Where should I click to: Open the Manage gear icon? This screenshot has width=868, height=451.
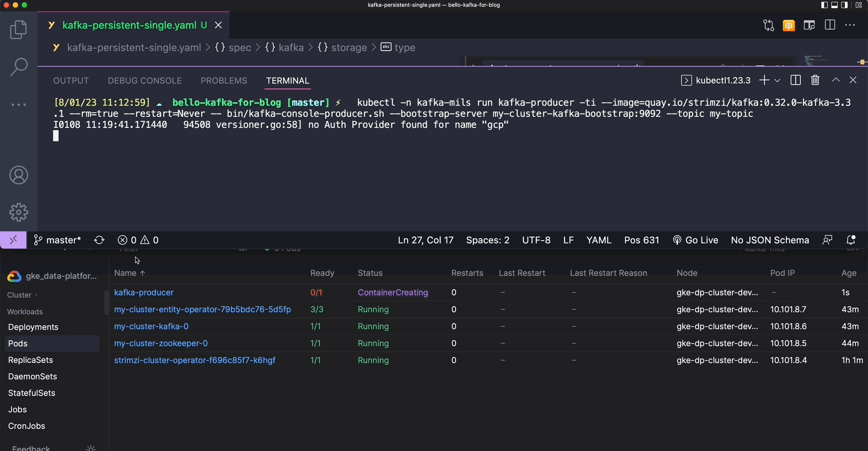[x=19, y=212]
